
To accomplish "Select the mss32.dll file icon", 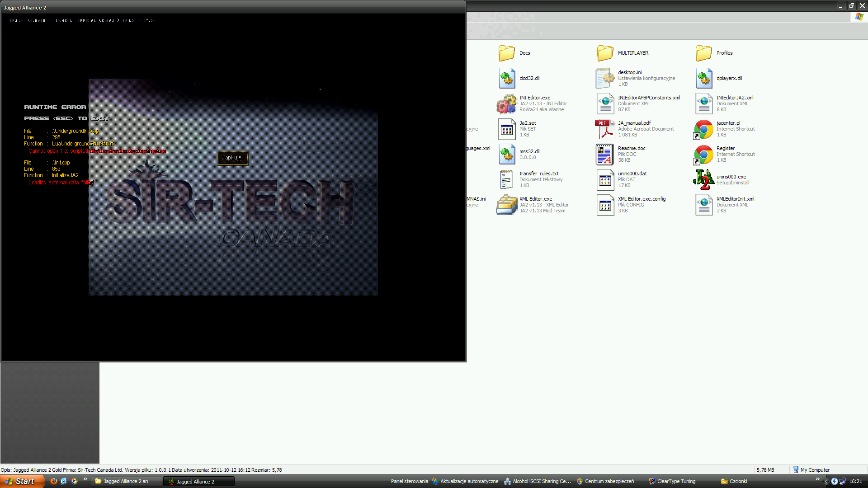I will 507,154.
